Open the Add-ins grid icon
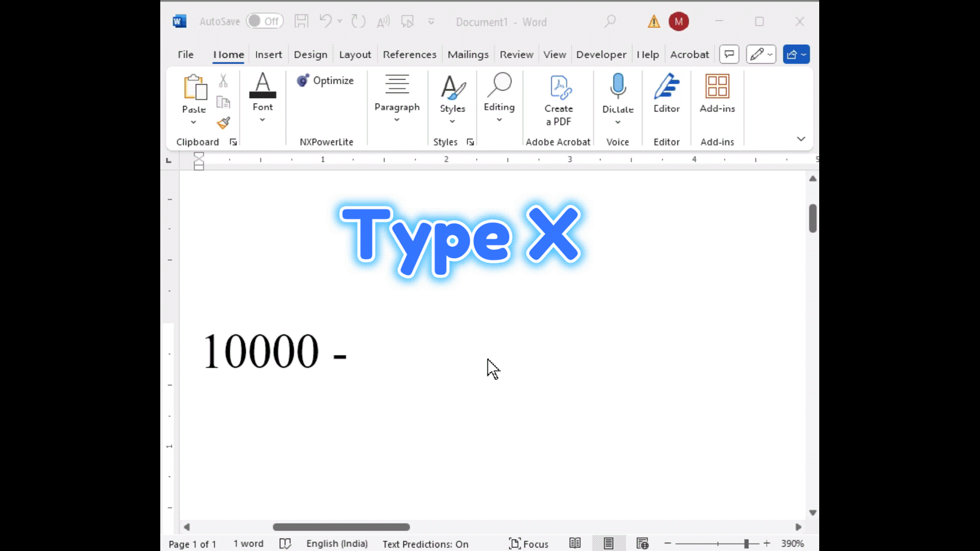This screenshot has height=551, width=980. (x=717, y=87)
